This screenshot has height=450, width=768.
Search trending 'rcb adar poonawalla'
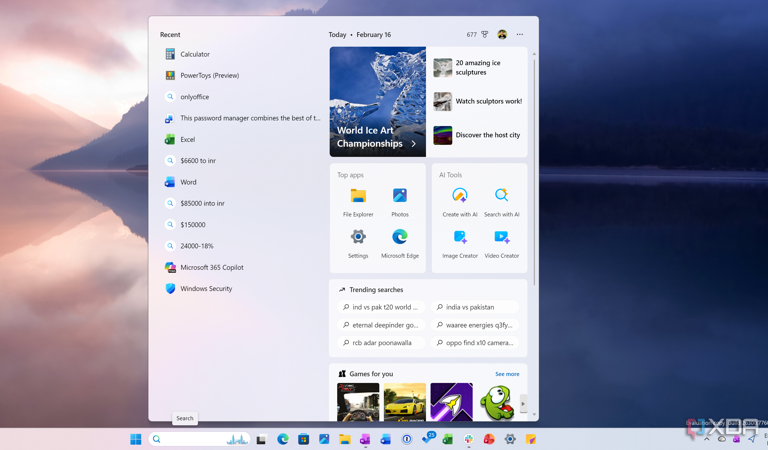point(381,343)
